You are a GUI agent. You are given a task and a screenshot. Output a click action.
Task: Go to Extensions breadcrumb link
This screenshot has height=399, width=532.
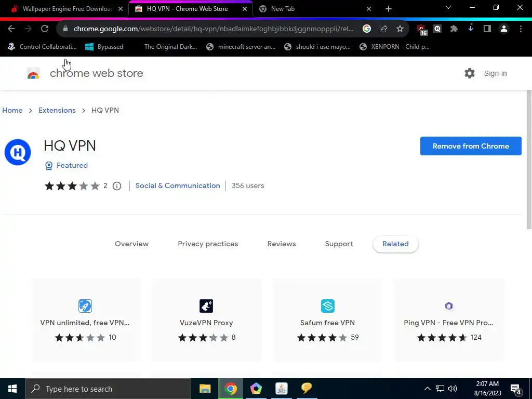point(57,110)
